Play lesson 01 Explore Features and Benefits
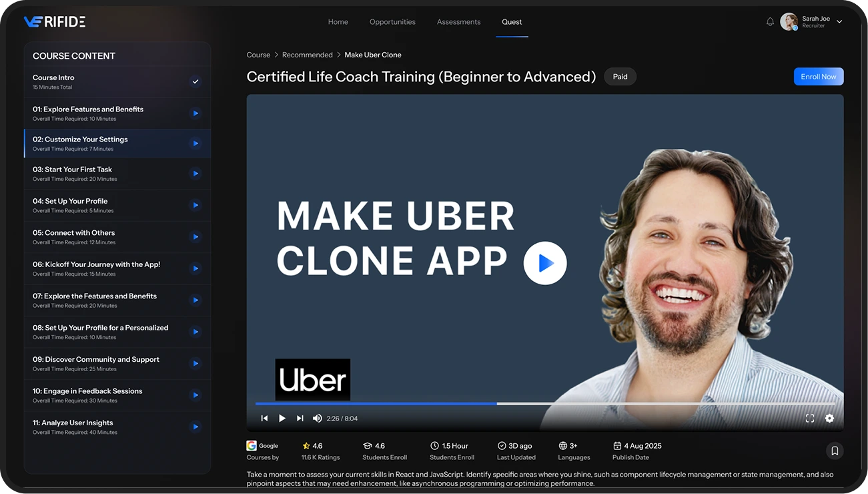Screen dimensions: 868x494 pyautogui.click(x=195, y=113)
